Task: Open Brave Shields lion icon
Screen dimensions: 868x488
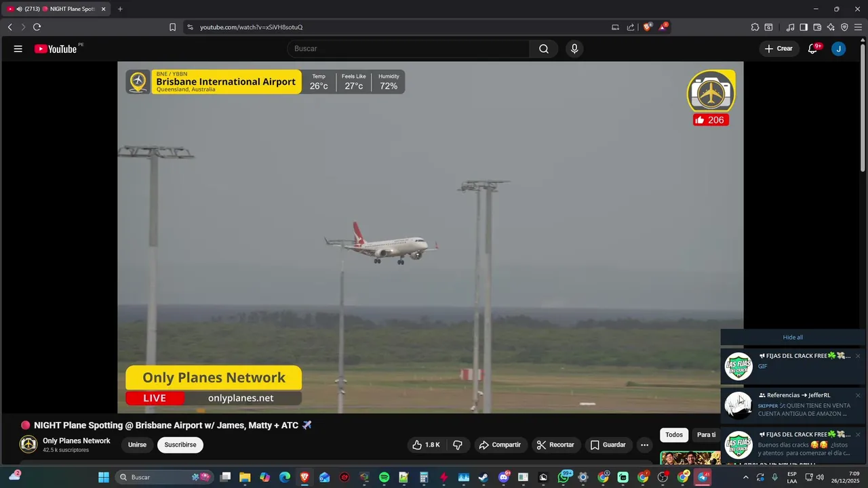Action: [x=647, y=27]
